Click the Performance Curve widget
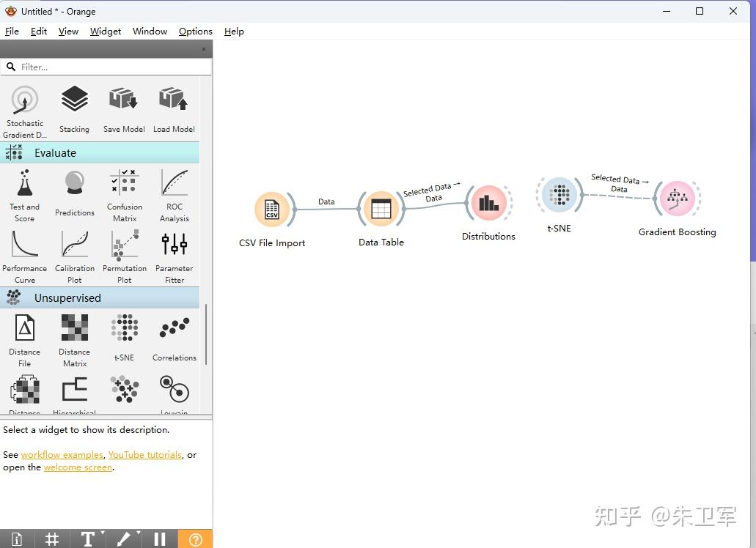Viewport: 756px width, 548px height. point(25,257)
